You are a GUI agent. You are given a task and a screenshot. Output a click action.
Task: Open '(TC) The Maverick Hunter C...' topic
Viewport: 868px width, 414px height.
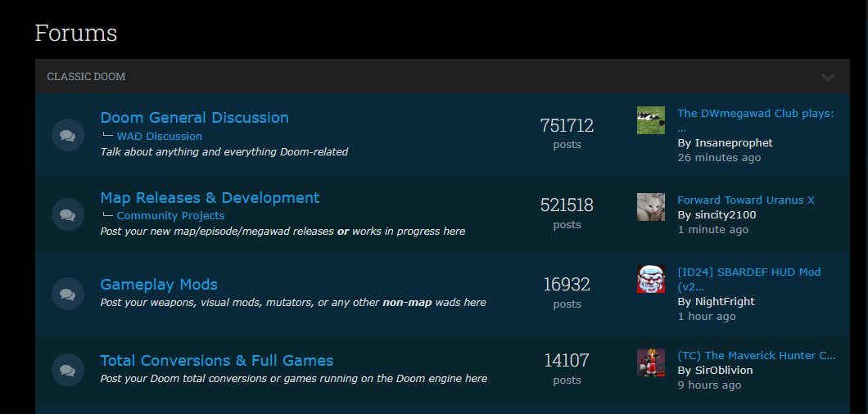(756, 356)
